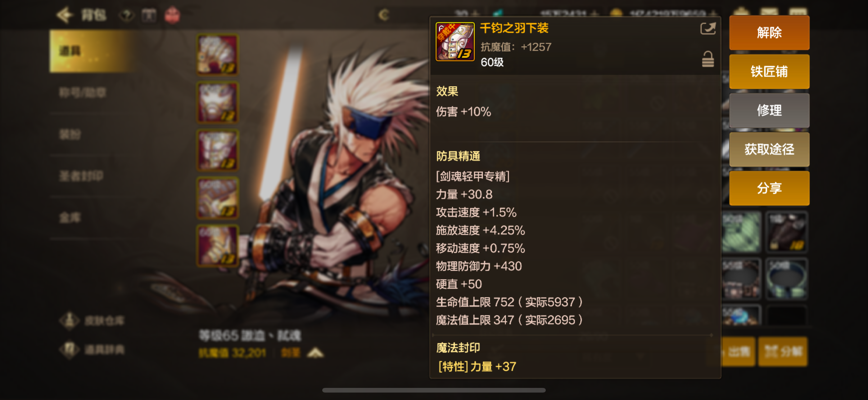Screen dimensions: 868x400
Task: Click the 千钧之羽下装 equipment icon
Action: click(455, 42)
